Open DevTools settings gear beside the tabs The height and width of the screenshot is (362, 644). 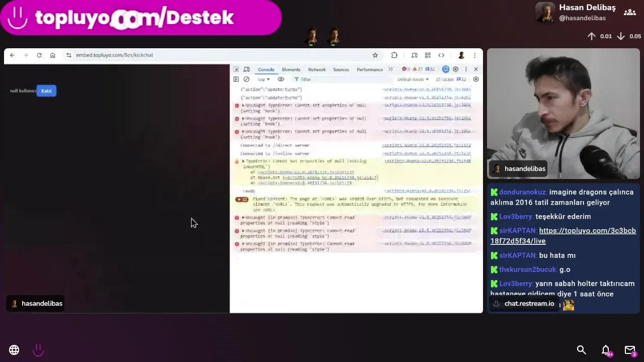click(x=456, y=69)
